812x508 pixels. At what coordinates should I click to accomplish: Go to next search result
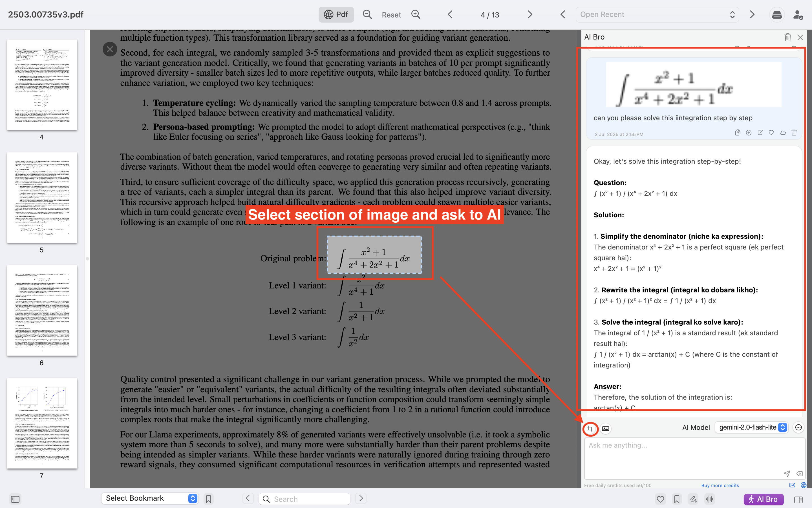361,498
